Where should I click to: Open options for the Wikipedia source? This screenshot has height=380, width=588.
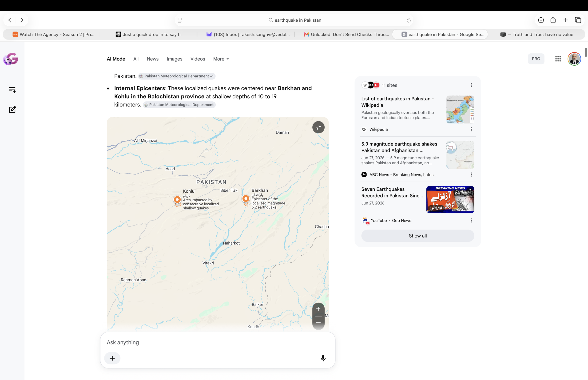click(x=471, y=129)
